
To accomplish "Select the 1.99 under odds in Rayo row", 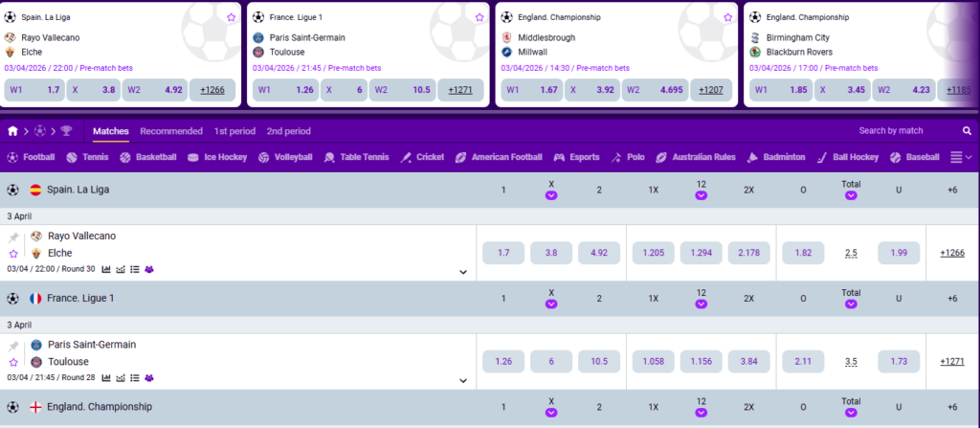I will pos(899,253).
